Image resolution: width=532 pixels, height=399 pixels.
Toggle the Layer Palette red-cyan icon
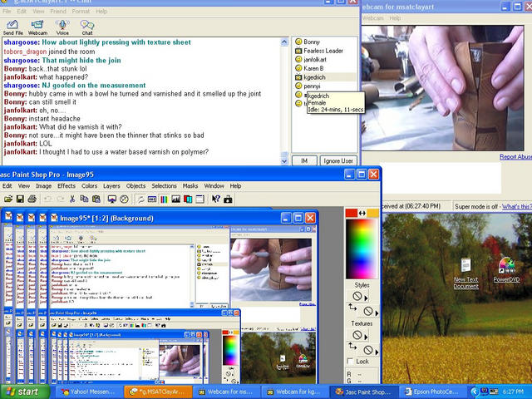click(x=188, y=199)
